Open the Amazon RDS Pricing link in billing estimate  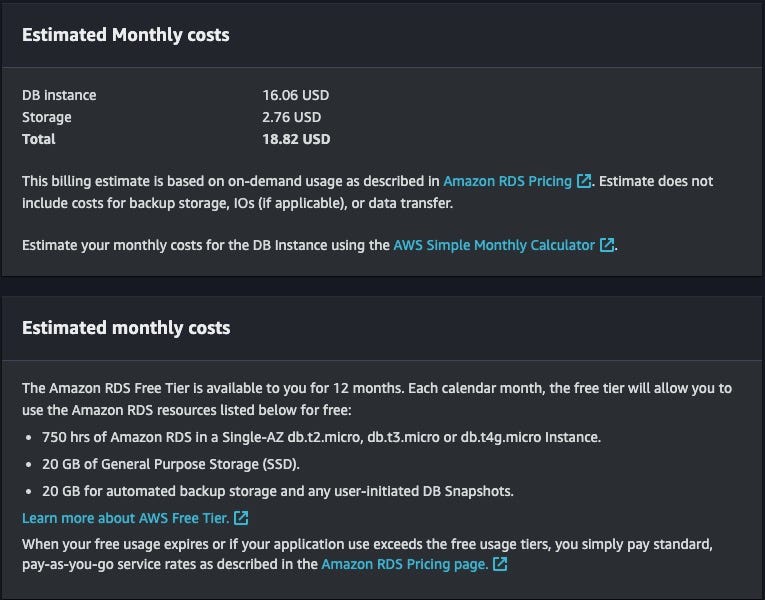[x=507, y=181]
